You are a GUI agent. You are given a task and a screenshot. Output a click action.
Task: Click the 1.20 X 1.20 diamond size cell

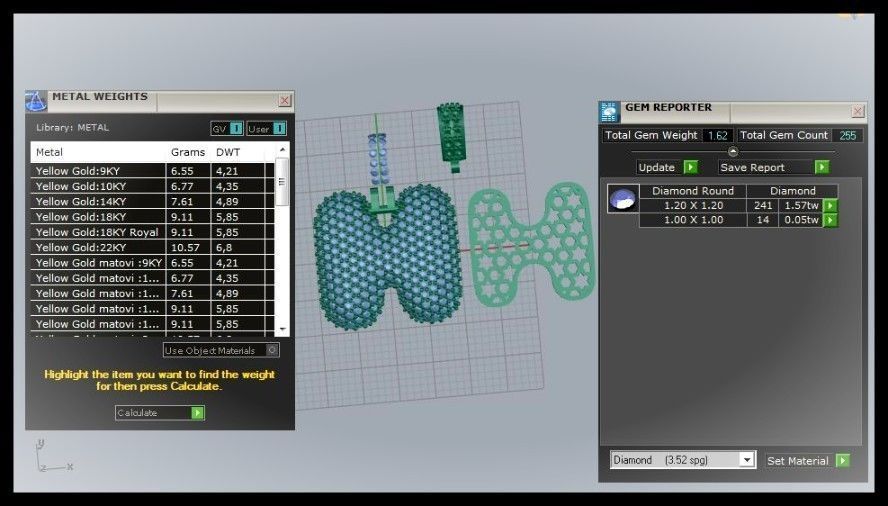693,205
